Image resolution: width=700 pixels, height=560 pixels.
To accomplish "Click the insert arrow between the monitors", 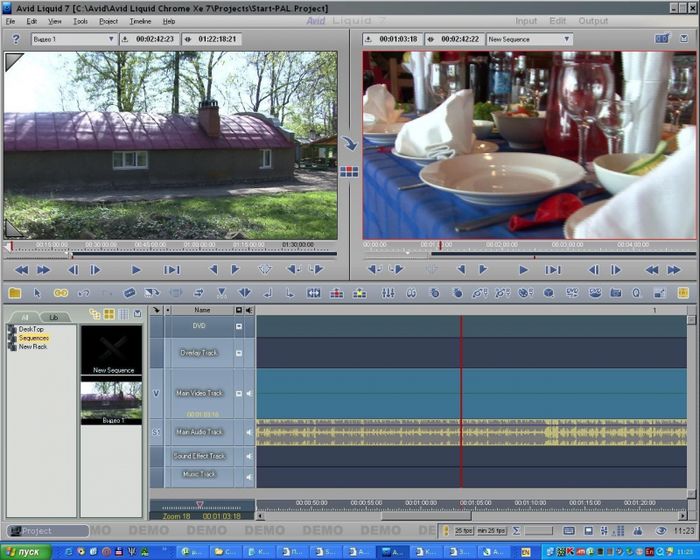I will tap(349, 143).
